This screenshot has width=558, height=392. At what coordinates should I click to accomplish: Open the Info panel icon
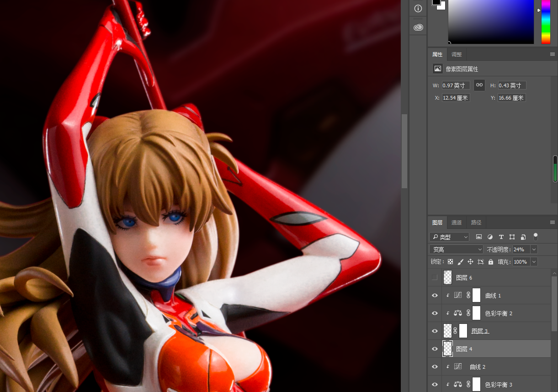(x=418, y=9)
